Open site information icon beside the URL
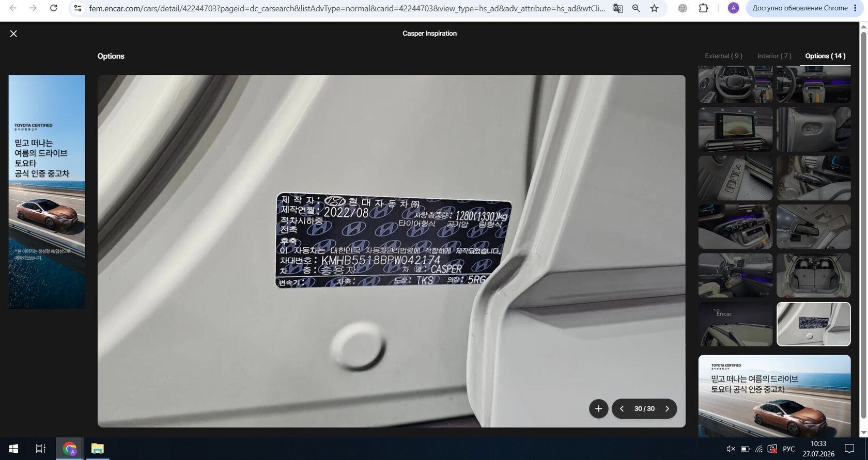 78,8
